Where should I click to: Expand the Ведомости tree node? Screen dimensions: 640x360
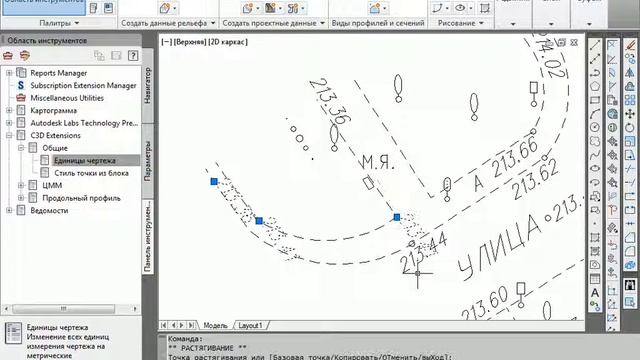pyautogui.click(x=9, y=211)
